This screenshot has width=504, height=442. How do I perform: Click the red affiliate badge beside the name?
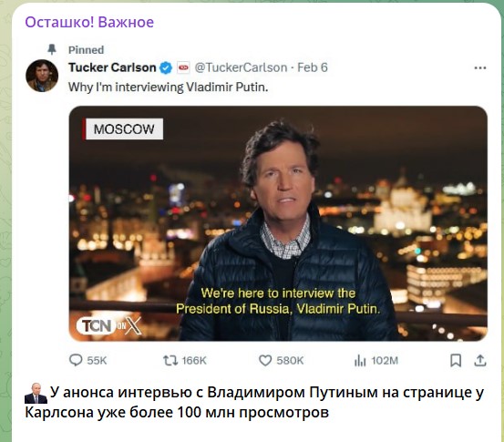tap(183, 67)
